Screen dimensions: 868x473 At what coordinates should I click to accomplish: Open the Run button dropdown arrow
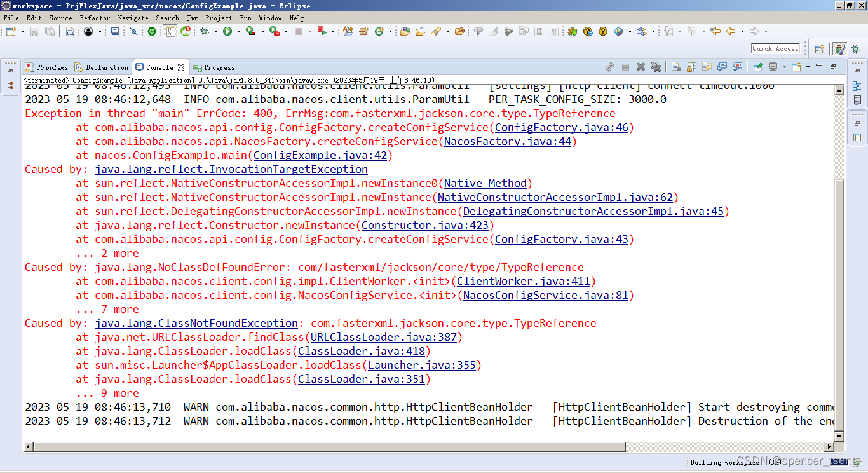pos(239,31)
